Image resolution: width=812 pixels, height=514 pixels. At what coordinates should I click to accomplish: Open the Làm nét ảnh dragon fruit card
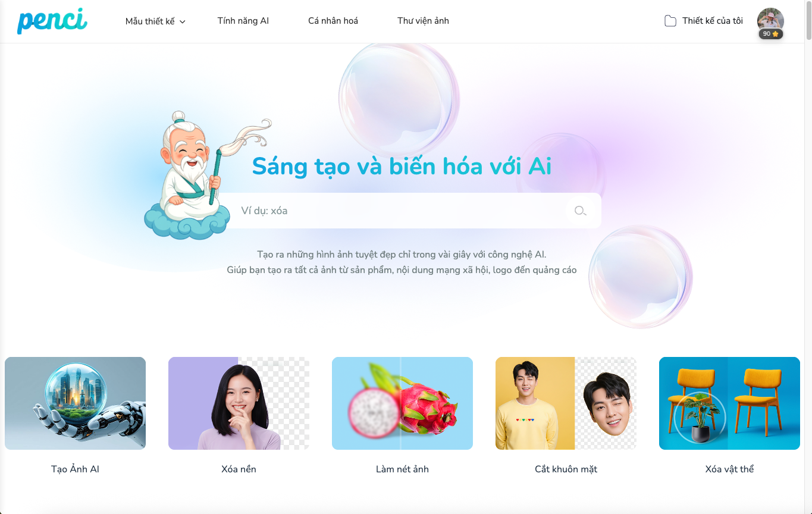[x=402, y=403]
